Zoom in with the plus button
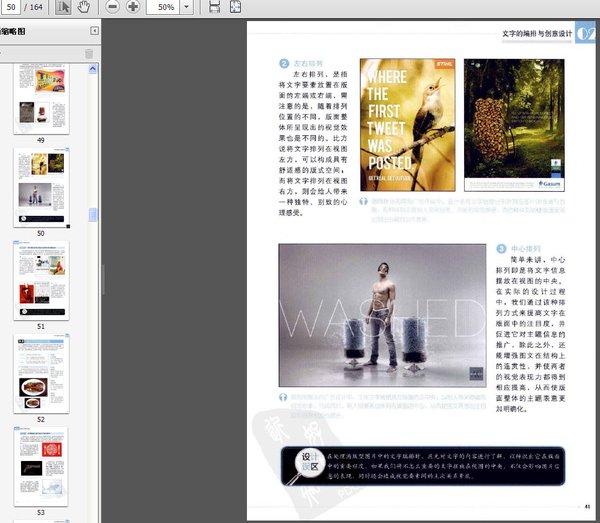This screenshot has height=523, width=600. pos(133,7)
